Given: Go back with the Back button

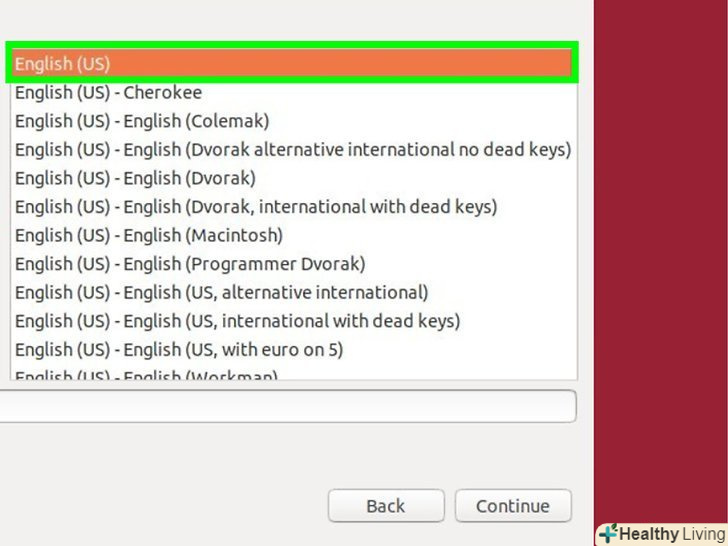Looking at the screenshot, I should tap(386, 506).
